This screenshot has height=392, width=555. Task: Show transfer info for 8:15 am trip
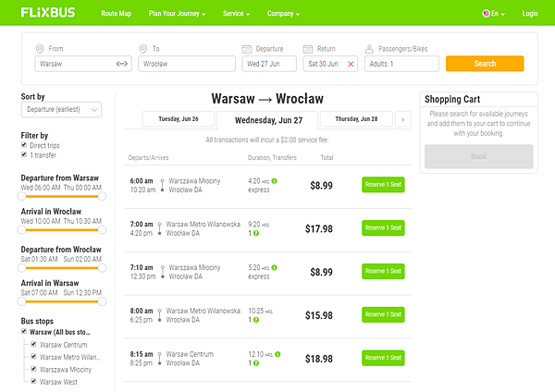point(256,363)
